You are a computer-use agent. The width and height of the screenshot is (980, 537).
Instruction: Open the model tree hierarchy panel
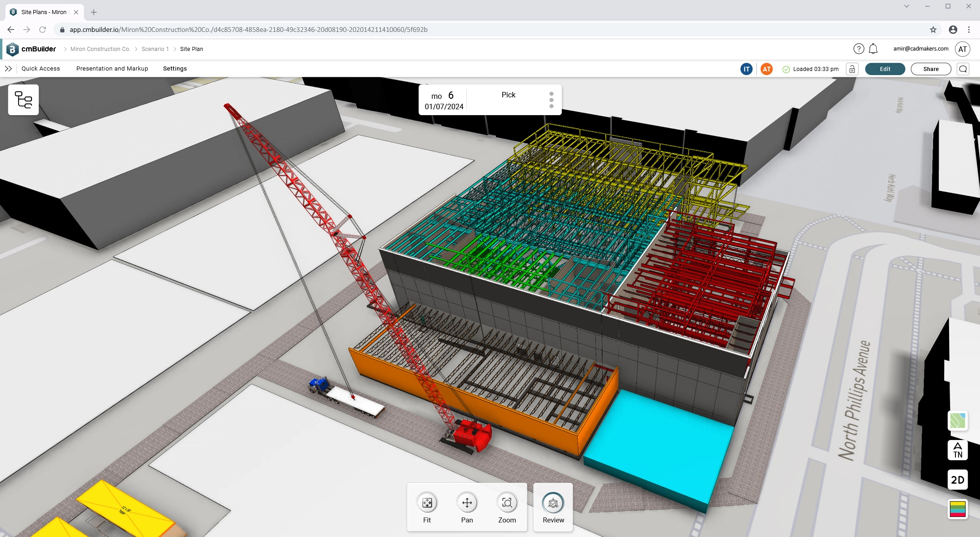click(x=23, y=100)
